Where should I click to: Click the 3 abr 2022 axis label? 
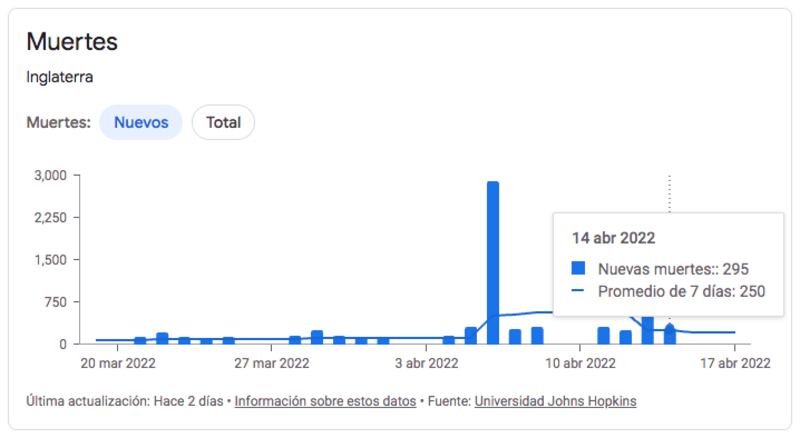click(x=427, y=363)
